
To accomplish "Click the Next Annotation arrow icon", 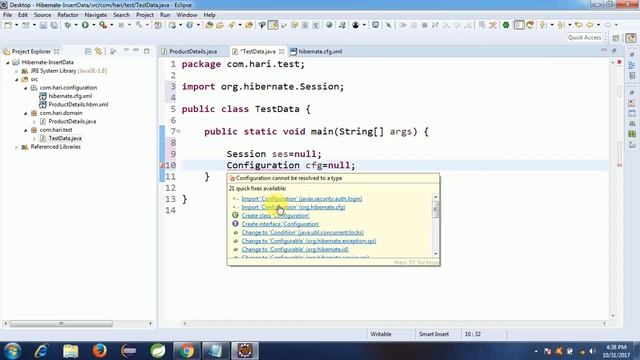I will (x=542, y=25).
